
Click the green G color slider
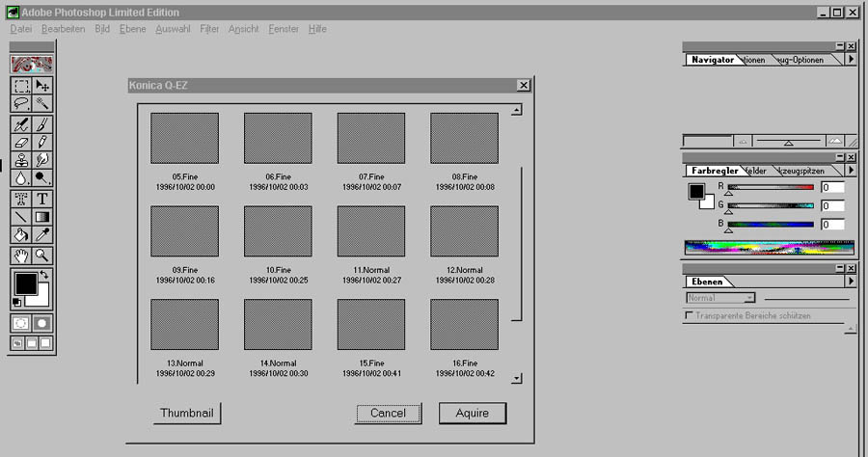(771, 205)
